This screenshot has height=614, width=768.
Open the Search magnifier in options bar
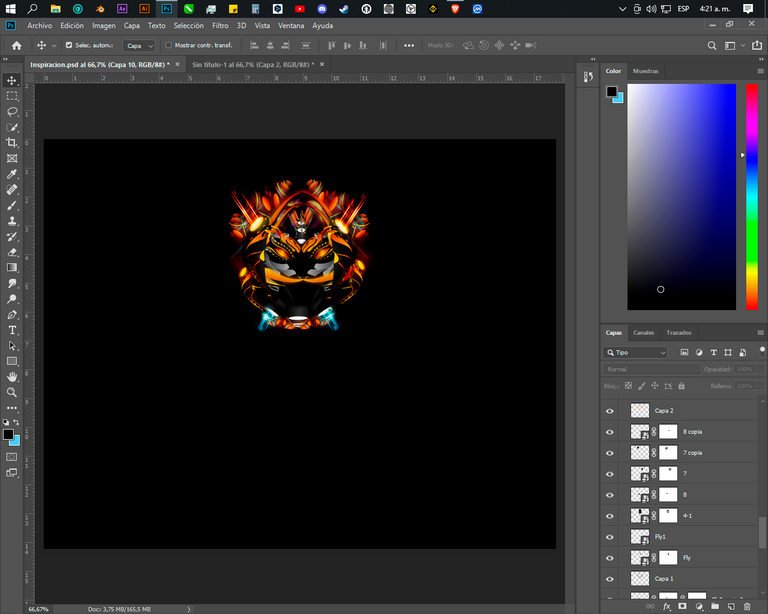(712, 46)
